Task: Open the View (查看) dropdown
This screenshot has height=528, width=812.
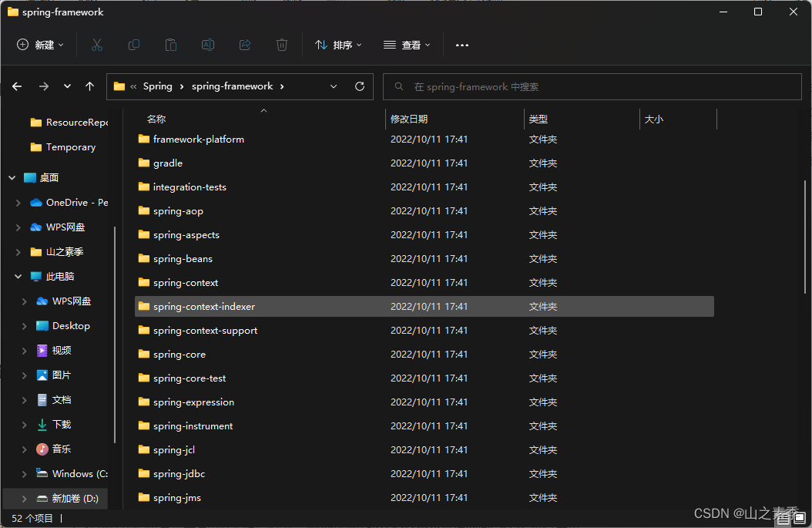Action: pos(407,45)
